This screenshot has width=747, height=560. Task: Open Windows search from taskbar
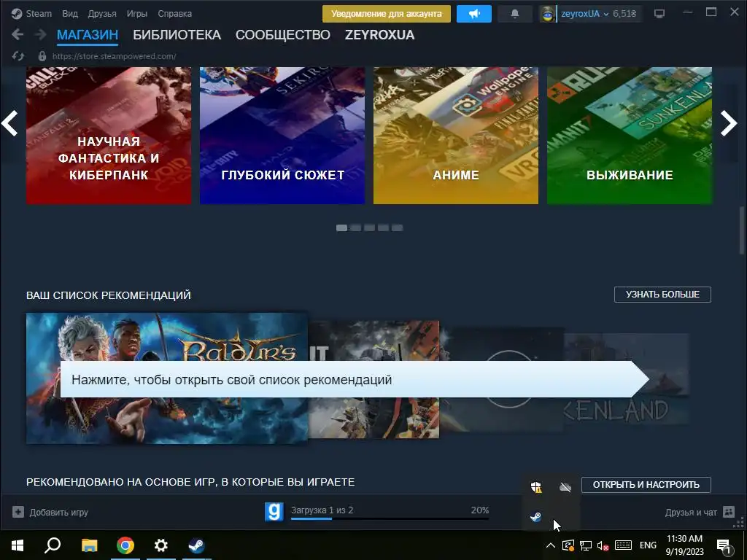(53, 545)
